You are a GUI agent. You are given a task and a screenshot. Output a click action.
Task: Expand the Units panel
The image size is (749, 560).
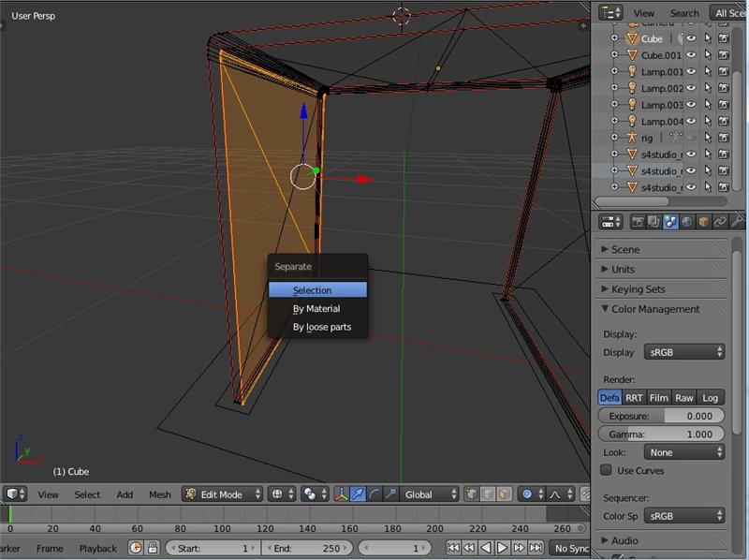[x=623, y=270]
